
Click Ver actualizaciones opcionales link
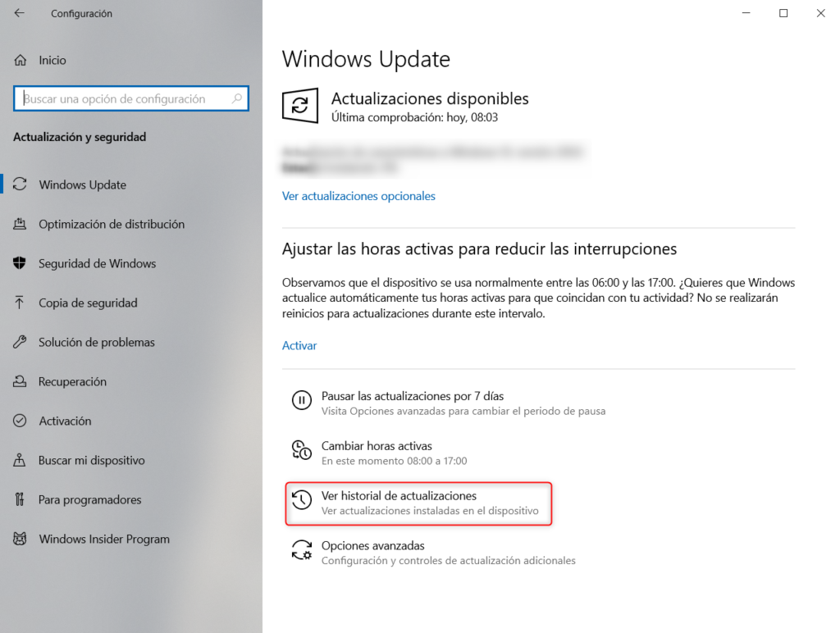(358, 196)
